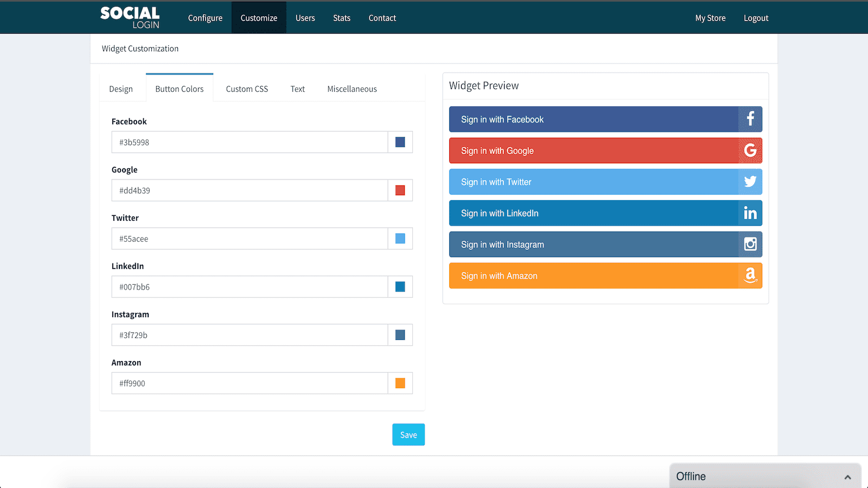The width and height of the screenshot is (868, 488).
Task: Open the My Store link
Action: pyautogui.click(x=711, y=18)
